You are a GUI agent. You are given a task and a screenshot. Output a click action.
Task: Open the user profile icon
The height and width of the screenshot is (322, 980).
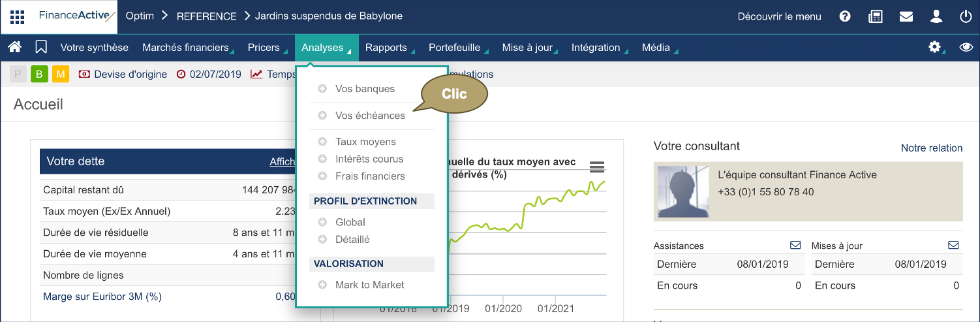tap(936, 16)
